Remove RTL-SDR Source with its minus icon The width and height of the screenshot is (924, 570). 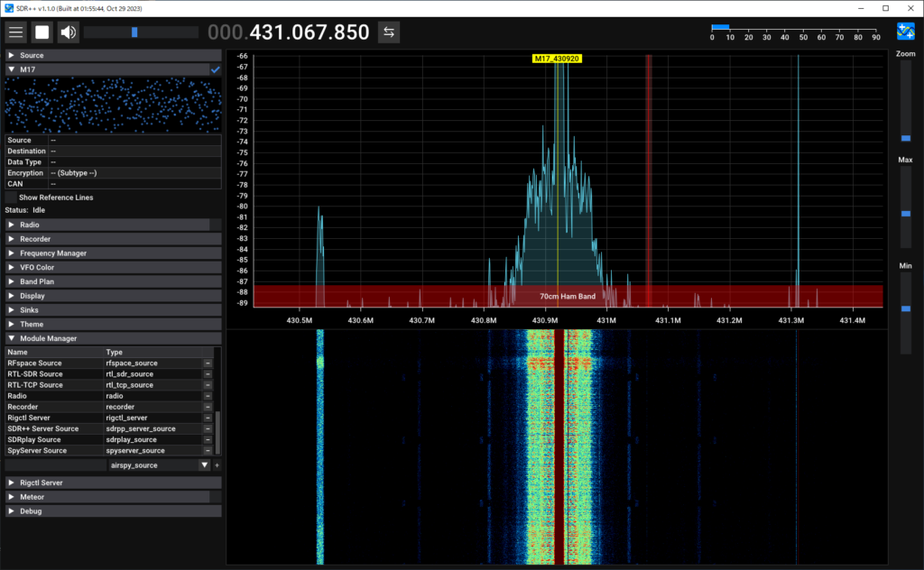(x=208, y=373)
